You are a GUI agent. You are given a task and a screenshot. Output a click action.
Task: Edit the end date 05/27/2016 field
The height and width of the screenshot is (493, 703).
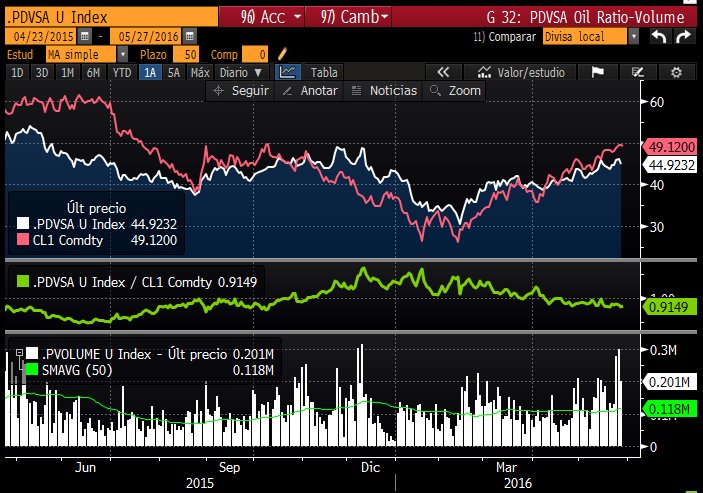pos(147,37)
